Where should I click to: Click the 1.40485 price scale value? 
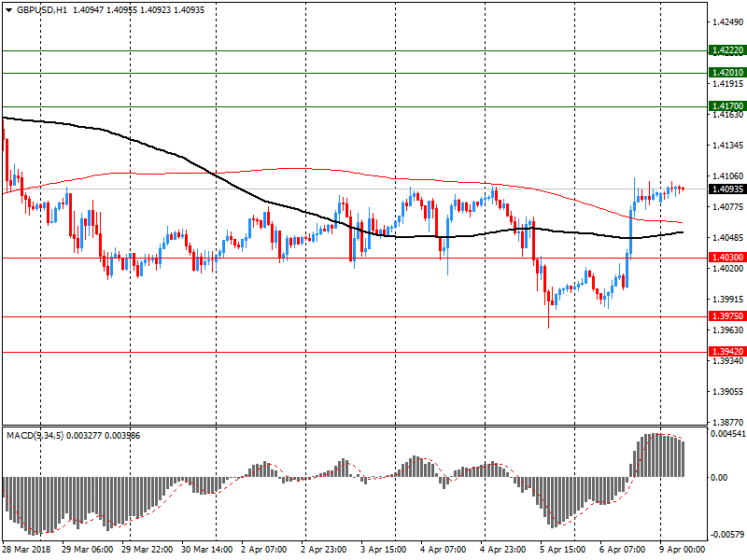727,238
